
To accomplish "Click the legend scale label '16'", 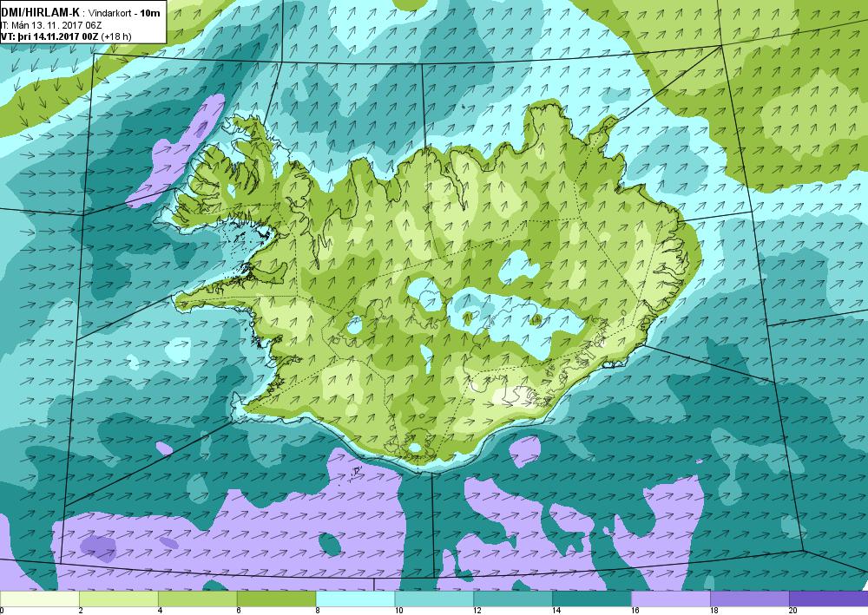I will coord(635,611).
